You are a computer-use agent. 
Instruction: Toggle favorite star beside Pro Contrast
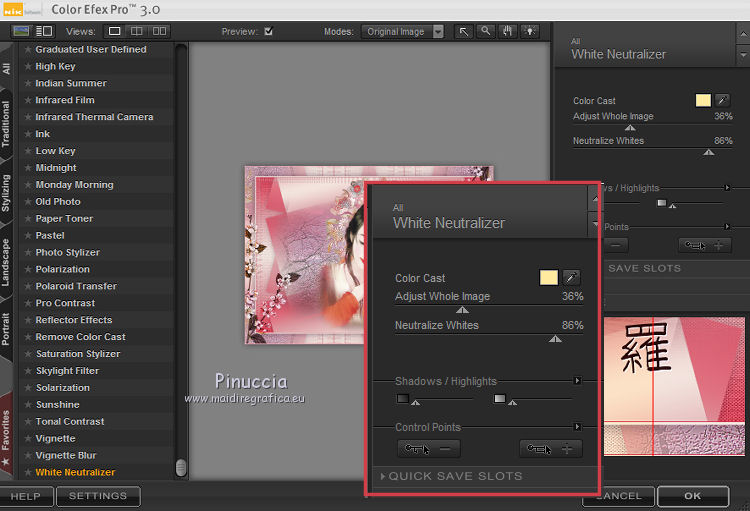pos(28,303)
